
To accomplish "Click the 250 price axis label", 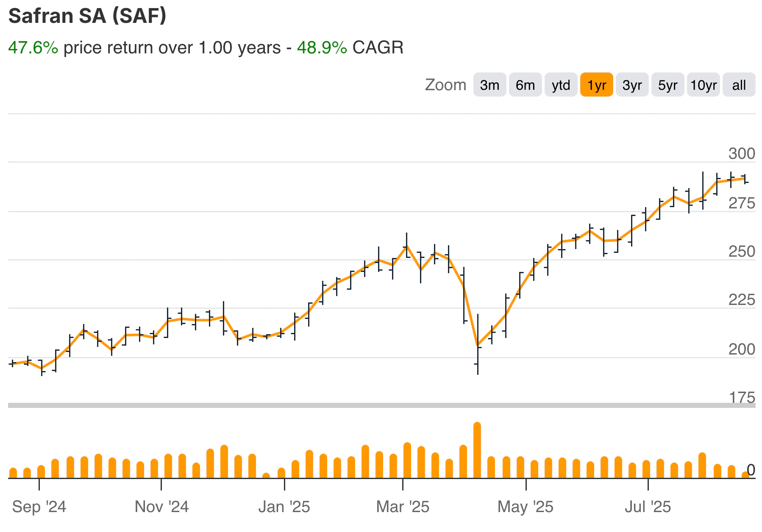I will pyautogui.click(x=742, y=252).
